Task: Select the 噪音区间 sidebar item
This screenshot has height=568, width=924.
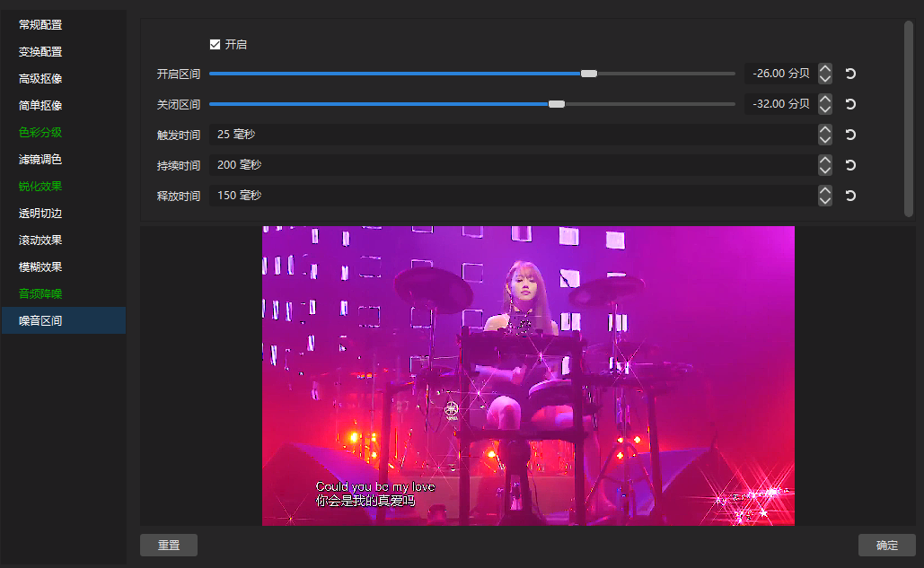Action: pos(64,320)
